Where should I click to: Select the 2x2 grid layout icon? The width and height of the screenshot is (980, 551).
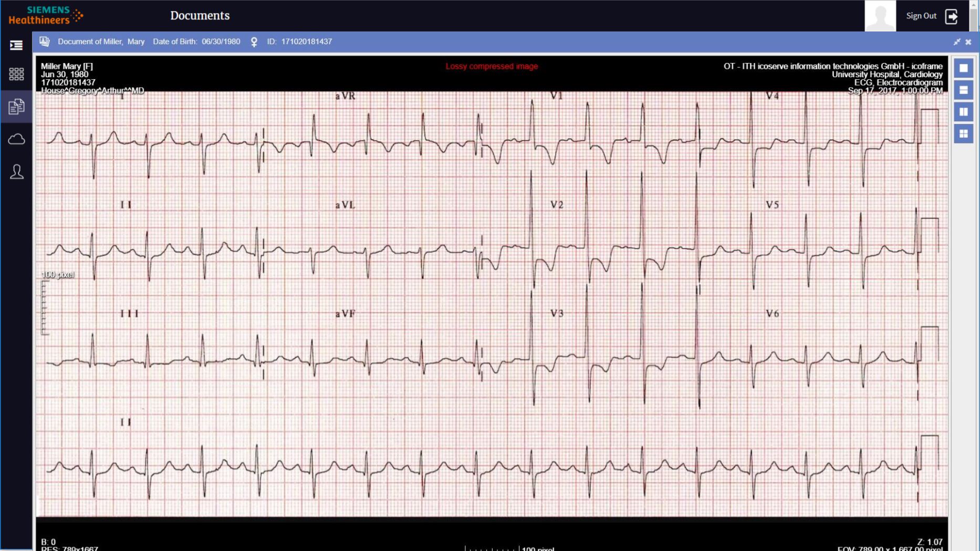(x=964, y=133)
